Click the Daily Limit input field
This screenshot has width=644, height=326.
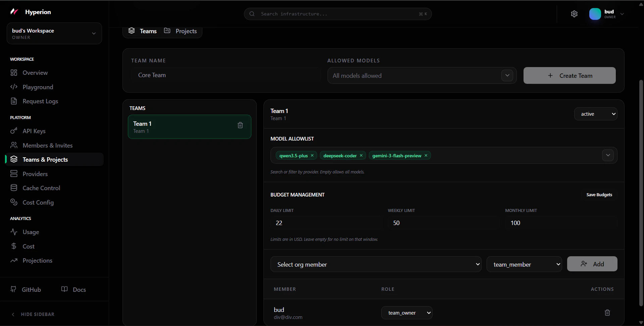(x=326, y=223)
